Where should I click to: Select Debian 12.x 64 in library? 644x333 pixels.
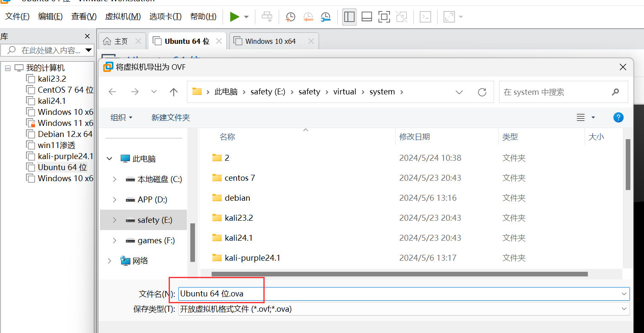(59, 134)
